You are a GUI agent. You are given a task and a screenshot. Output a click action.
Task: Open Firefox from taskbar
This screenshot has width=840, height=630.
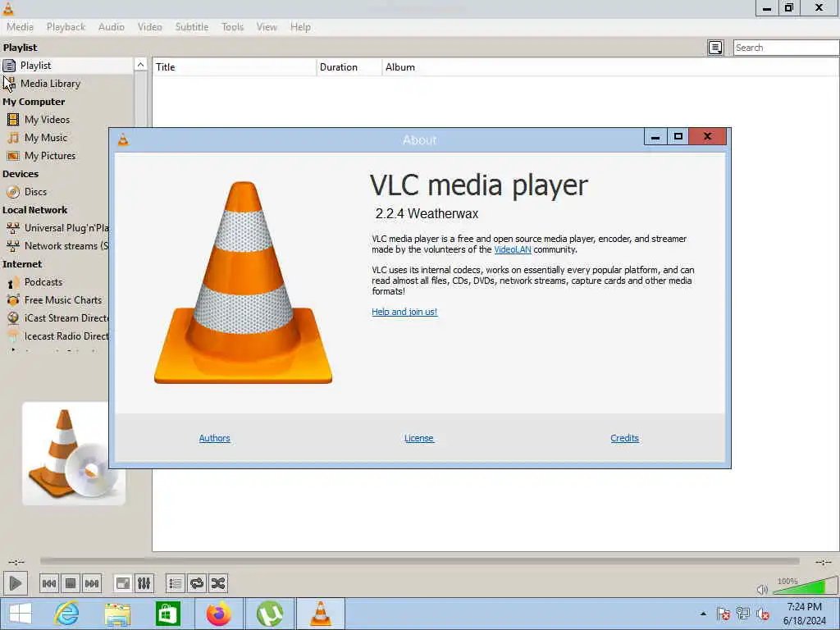tap(218, 614)
